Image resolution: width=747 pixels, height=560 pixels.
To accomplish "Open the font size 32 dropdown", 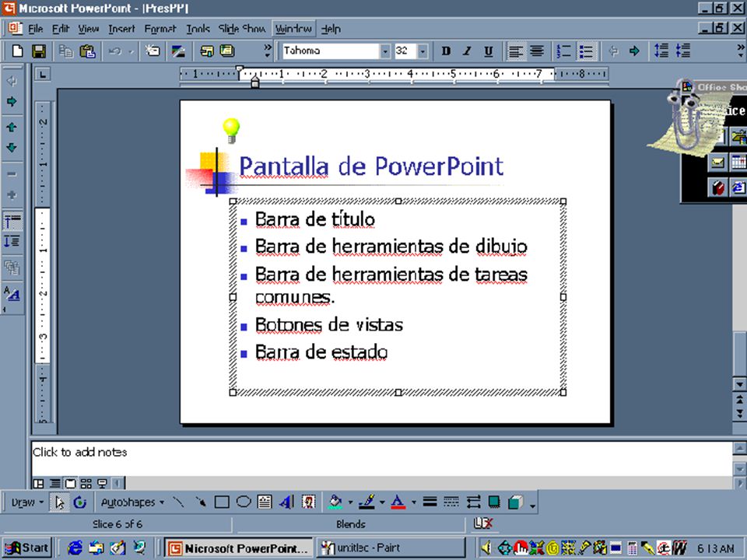I will [x=422, y=51].
